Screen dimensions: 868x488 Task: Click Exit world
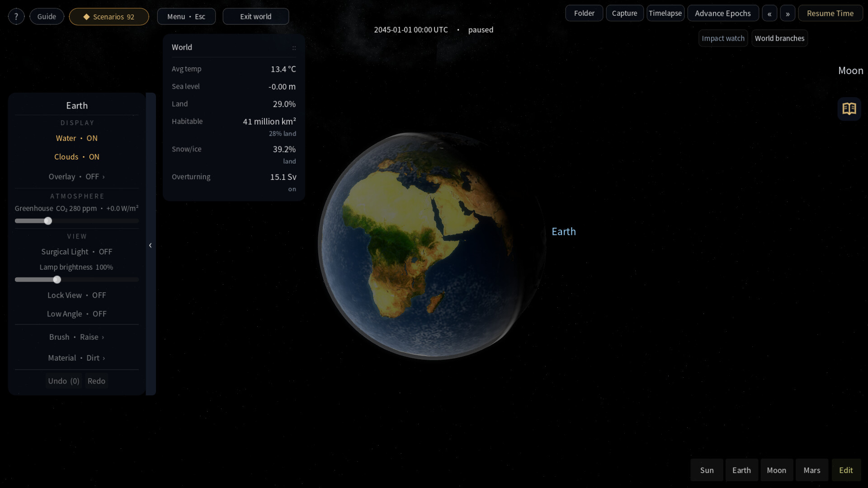(x=256, y=17)
